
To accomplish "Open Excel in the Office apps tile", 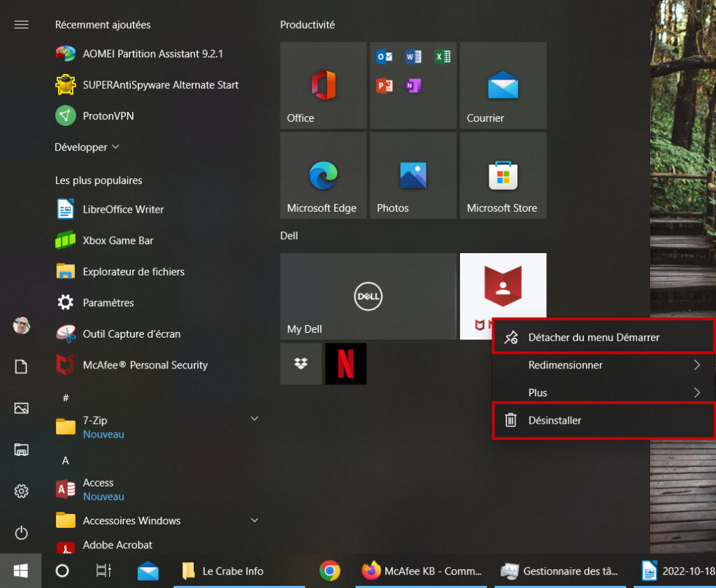I will coord(443,57).
